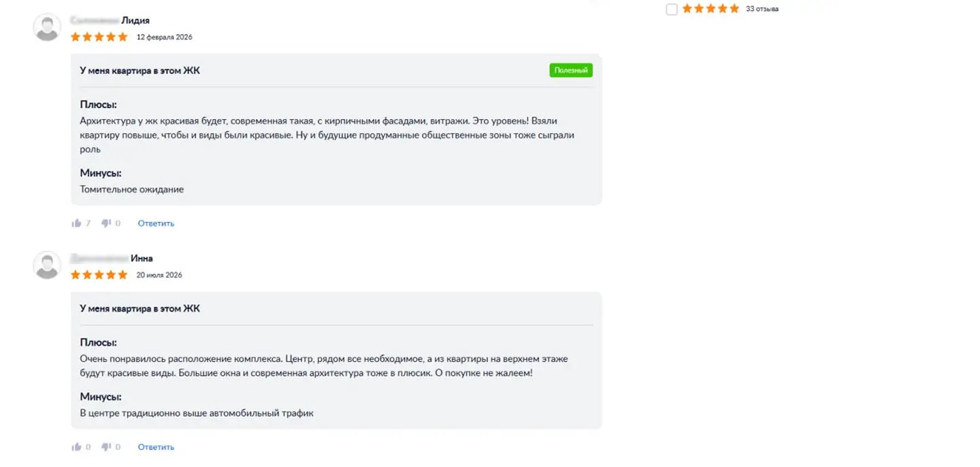Screen dimensions: 980x467
Task: Click Инна's review text about расположение комплекса
Action: click(x=324, y=366)
